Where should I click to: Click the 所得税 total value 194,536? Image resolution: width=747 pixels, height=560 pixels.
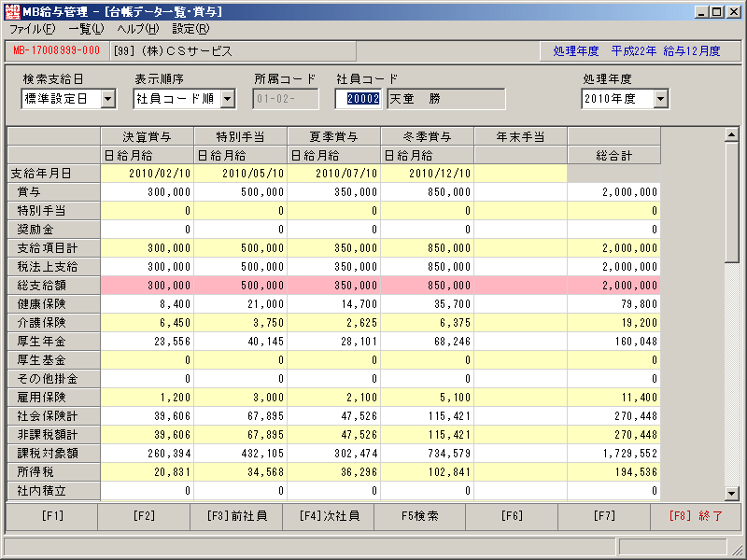pyautogui.click(x=614, y=472)
